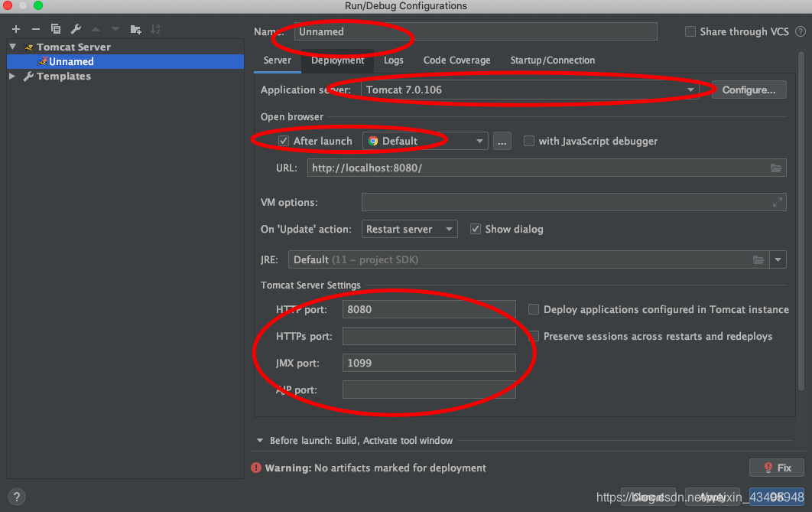Copy the selected configuration
Image resolution: width=812 pixels, height=512 pixels.
tap(55, 29)
